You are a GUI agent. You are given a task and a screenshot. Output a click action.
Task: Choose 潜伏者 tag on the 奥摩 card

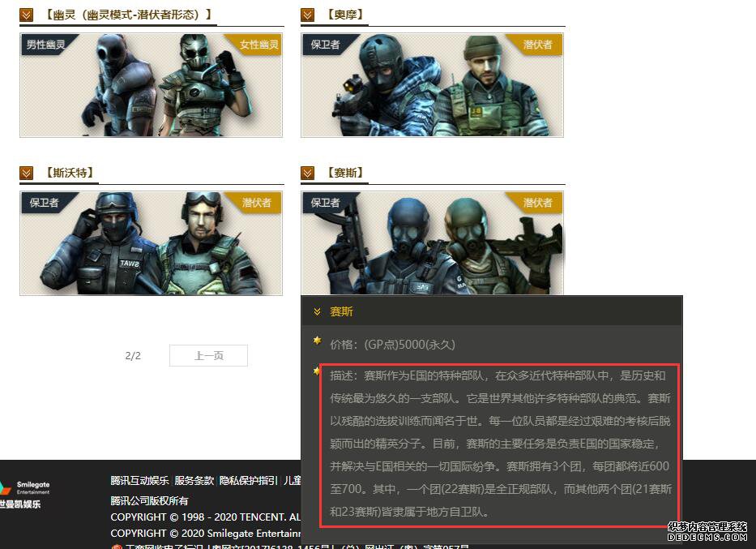pyautogui.click(x=537, y=45)
